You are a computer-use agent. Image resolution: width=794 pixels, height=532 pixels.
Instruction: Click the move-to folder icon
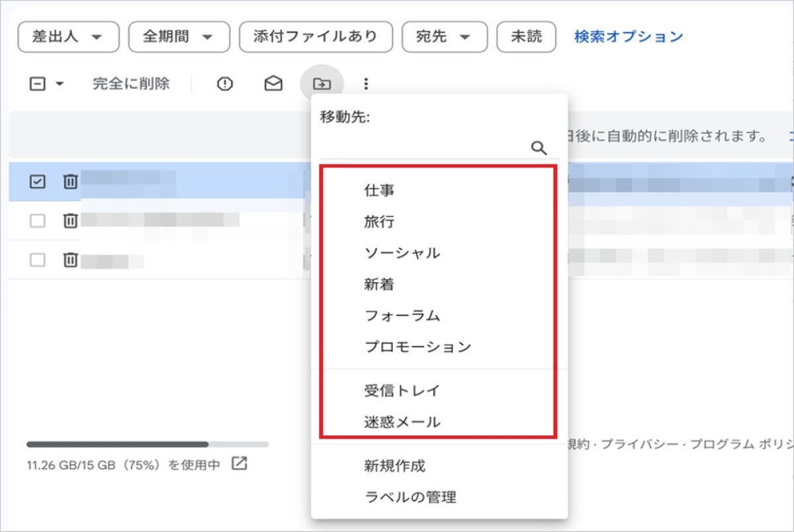pyautogui.click(x=322, y=84)
